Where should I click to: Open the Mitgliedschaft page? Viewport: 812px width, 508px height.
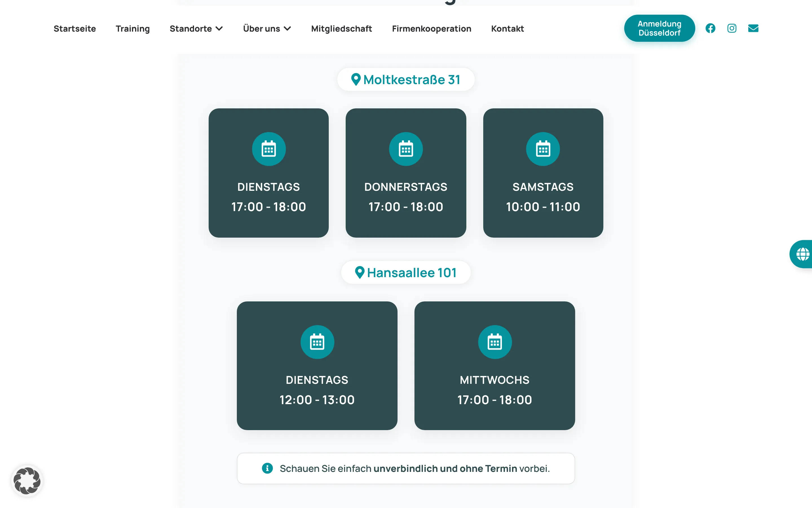[342, 29]
